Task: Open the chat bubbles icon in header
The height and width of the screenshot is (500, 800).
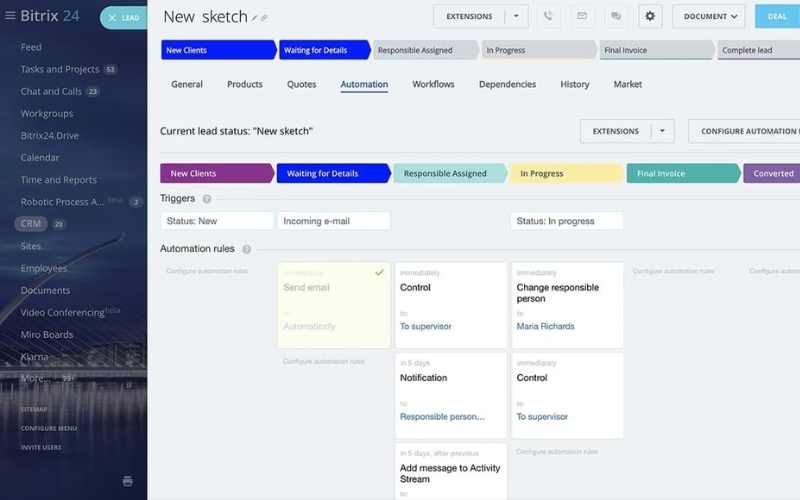Action: pos(616,16)
